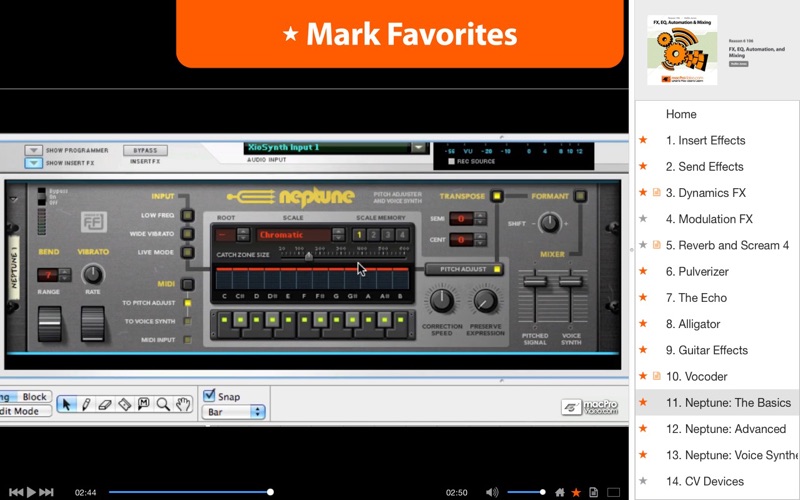Collapse the Show Programmer triangle
The width and height of the screenshot is (800, 500).
pyautogui.click(x=33, y=151)
